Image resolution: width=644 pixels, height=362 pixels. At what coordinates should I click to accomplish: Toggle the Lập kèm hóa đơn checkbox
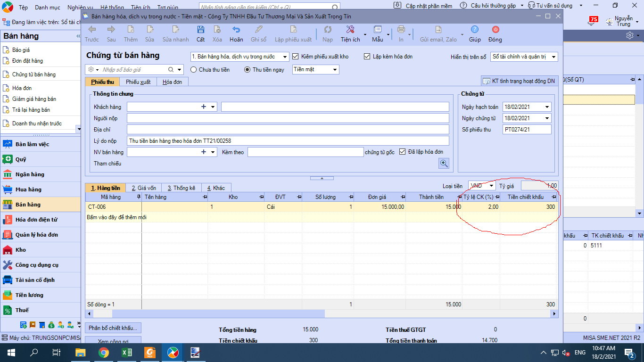[x=367, y=57]
